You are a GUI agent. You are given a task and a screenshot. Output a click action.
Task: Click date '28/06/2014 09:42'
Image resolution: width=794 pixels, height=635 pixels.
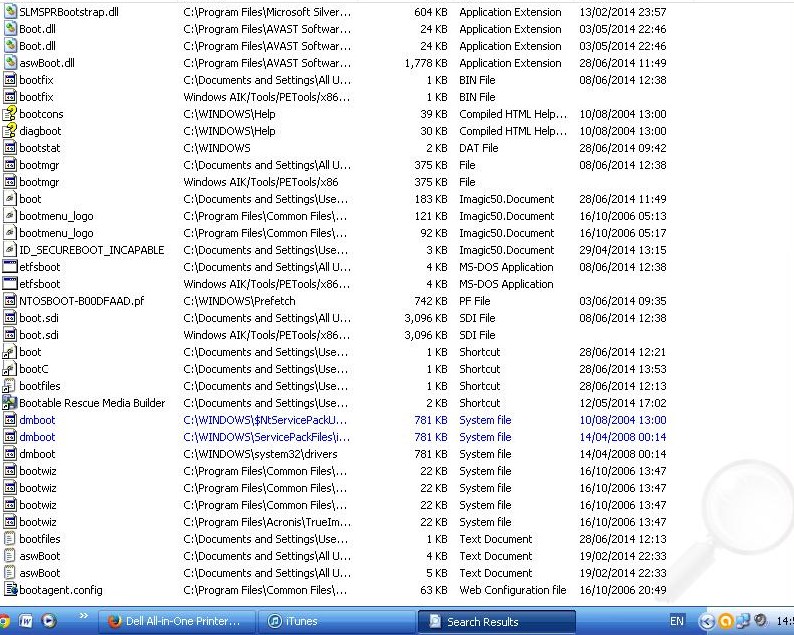click(623, 148)
